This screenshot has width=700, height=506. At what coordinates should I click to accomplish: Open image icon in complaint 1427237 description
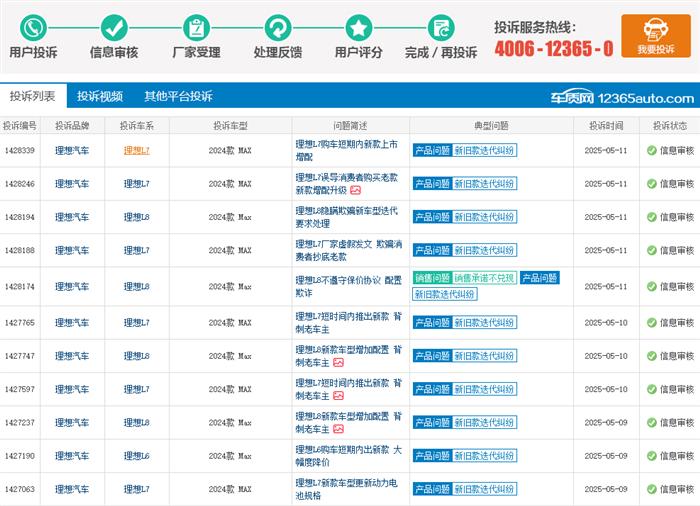click(x=338, y=429)
